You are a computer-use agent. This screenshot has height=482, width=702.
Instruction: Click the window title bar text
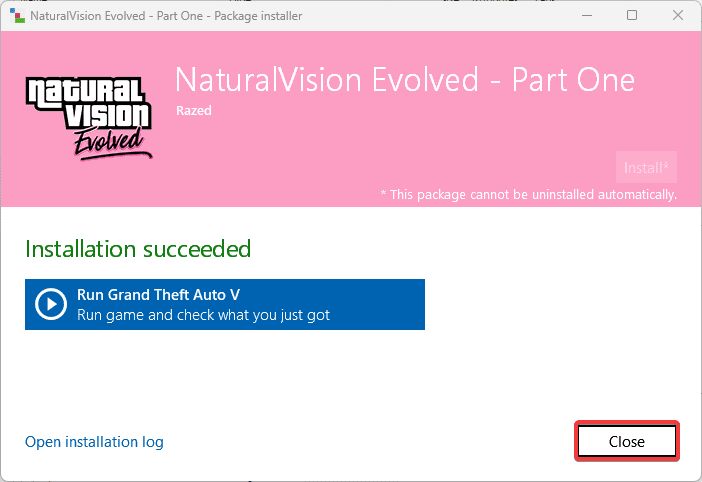point(165,16)
